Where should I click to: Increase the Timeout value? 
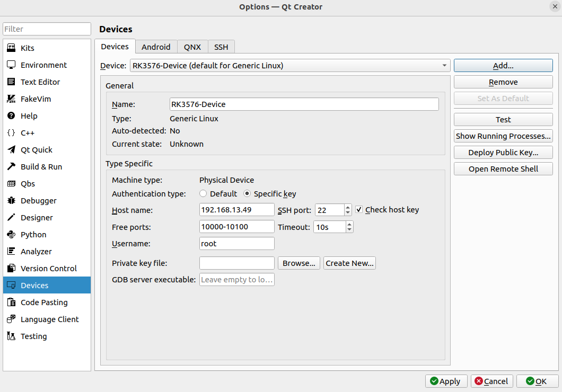tap(349, 224)
